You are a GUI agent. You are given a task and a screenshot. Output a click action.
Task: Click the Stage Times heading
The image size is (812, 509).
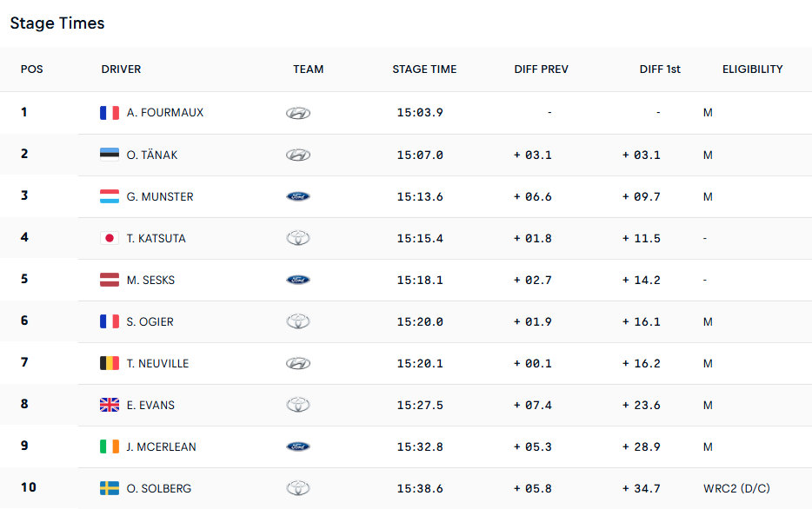coord(57,23)
